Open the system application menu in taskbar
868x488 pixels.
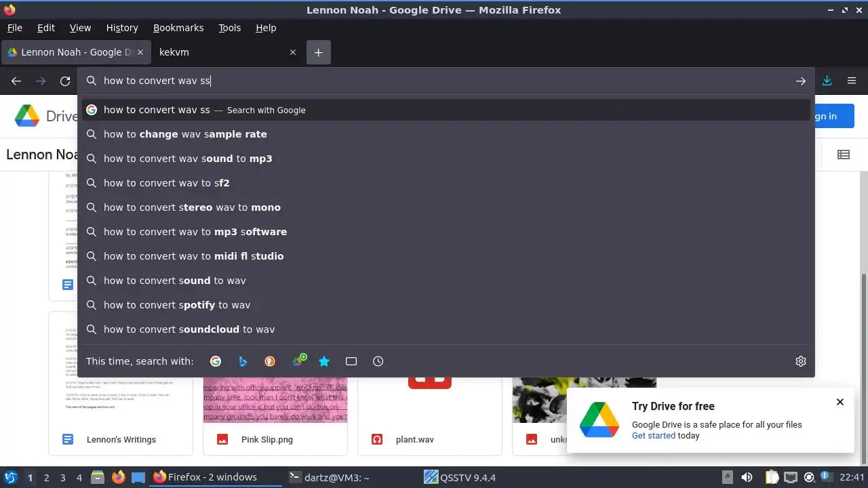click(11, 477)
